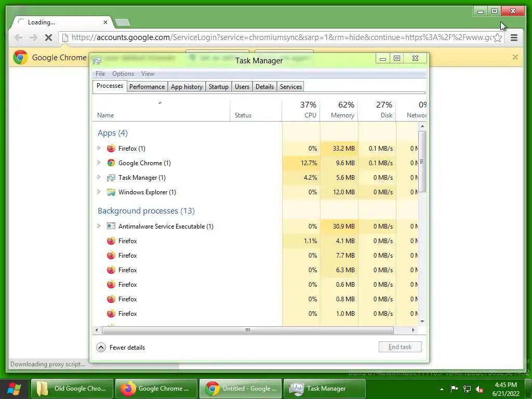Image resolution: width=532 pixels, height=399 pixels.
Task: Open Chrome's hamburger menu
Action: (514, 37)
